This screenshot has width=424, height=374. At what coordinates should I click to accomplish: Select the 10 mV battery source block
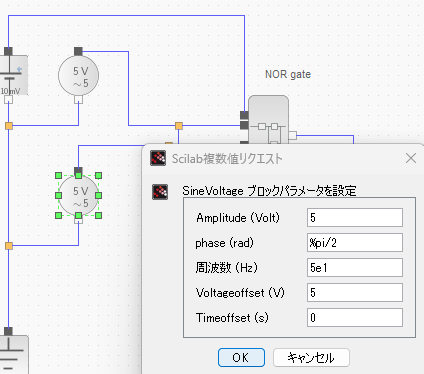click(x=13, y=76)
